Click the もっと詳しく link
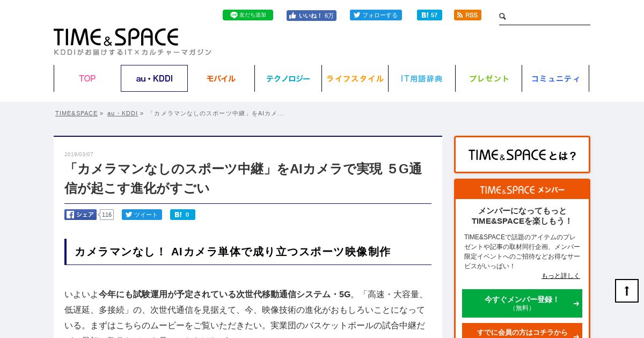The image size is (644, 338). tap(561, 276)
